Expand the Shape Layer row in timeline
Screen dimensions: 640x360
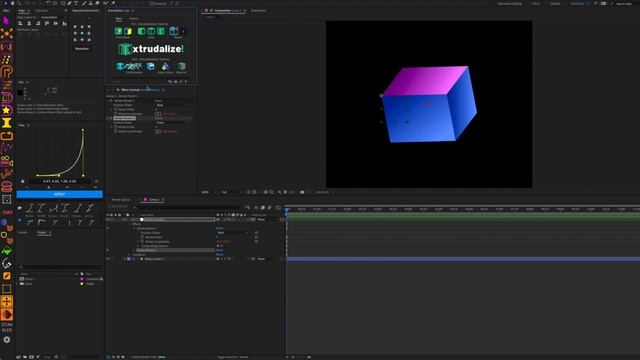coord(124,259)
